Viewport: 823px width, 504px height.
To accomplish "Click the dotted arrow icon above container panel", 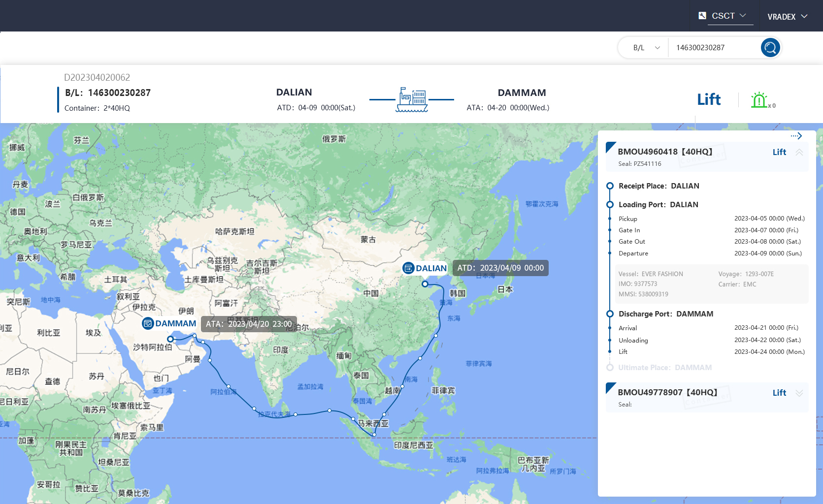I will click(796, 136).
